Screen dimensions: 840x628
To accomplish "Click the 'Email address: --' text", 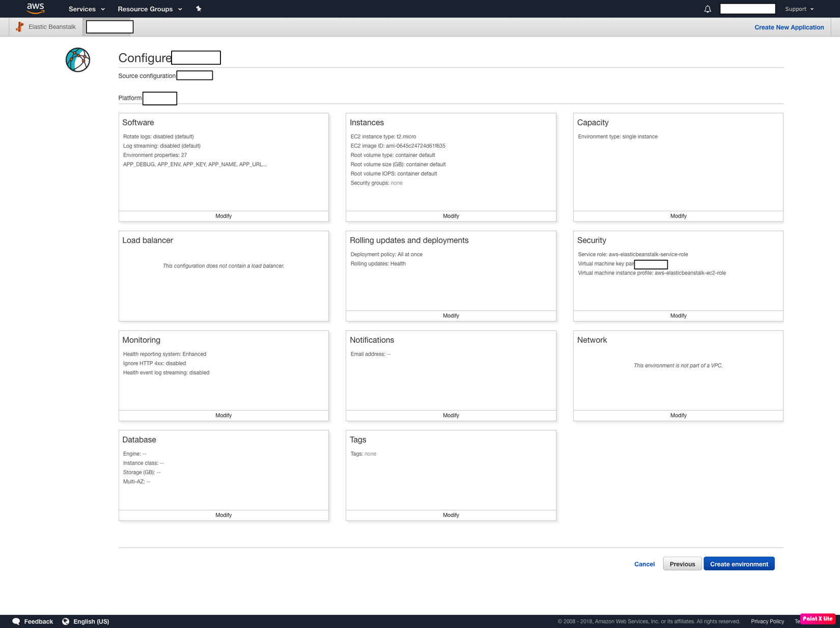I will point(371,354).
